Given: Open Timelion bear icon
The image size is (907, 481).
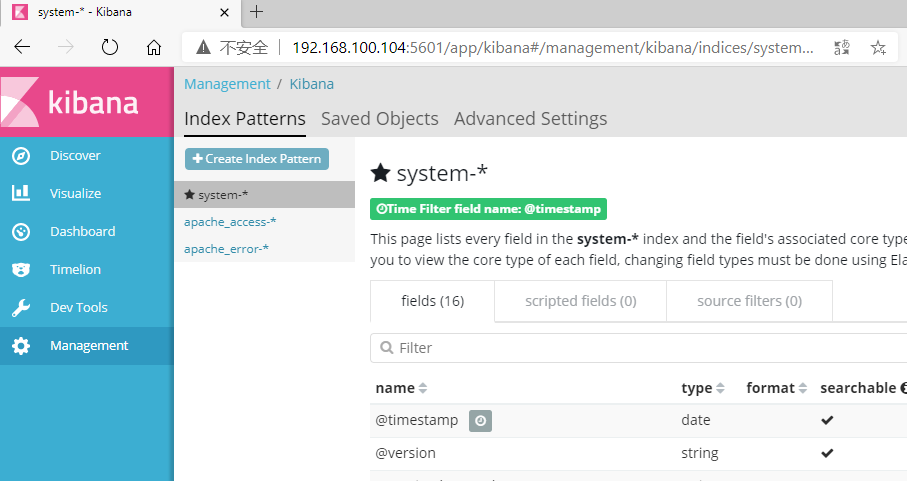Looking at the screenshot, I should tap(21, 269).
